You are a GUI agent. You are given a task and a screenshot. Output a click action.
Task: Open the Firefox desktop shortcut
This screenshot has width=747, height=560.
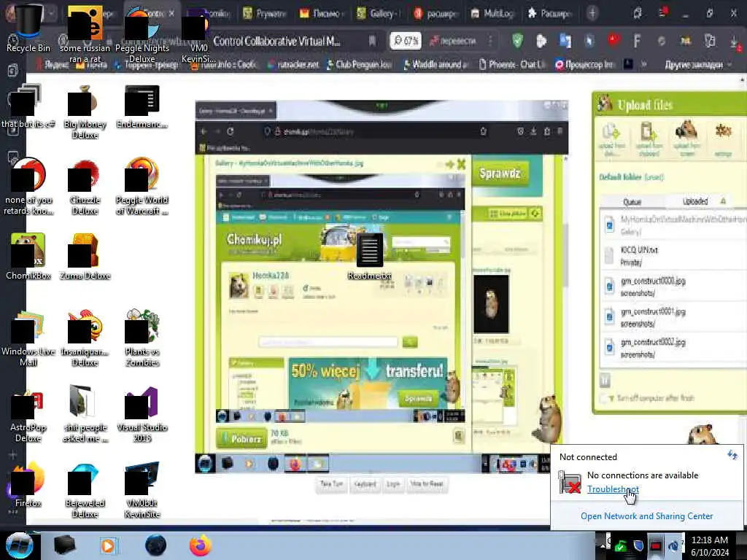[x=28, y=484]
